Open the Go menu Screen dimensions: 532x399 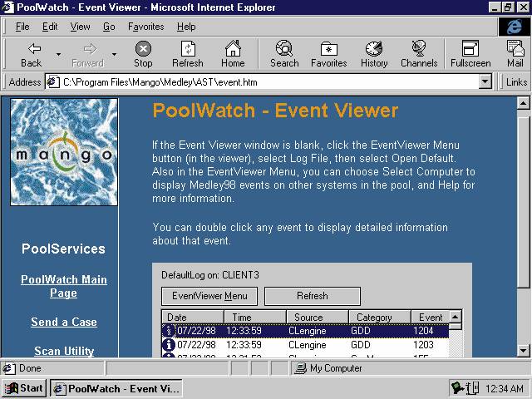coord(109,27)
